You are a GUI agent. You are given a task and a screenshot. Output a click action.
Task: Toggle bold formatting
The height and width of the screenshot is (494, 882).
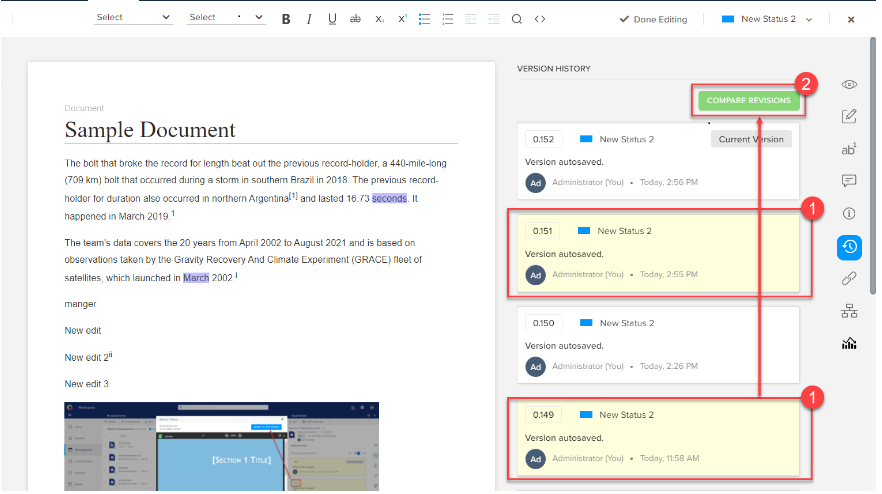(286, 19)
